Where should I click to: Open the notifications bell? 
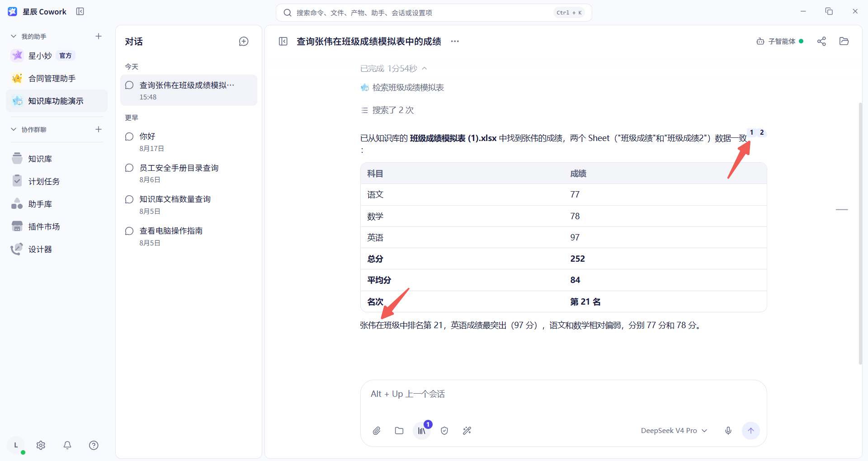tap(67, 445)
